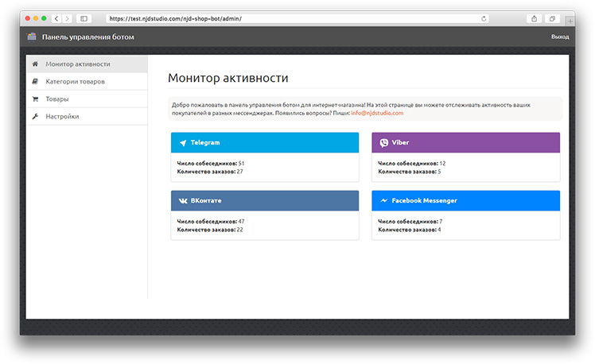Image resolution: width=595 pixels, height=364 pixels.
Task: Click the Telegram card header
Action: (x=265, y=142)
